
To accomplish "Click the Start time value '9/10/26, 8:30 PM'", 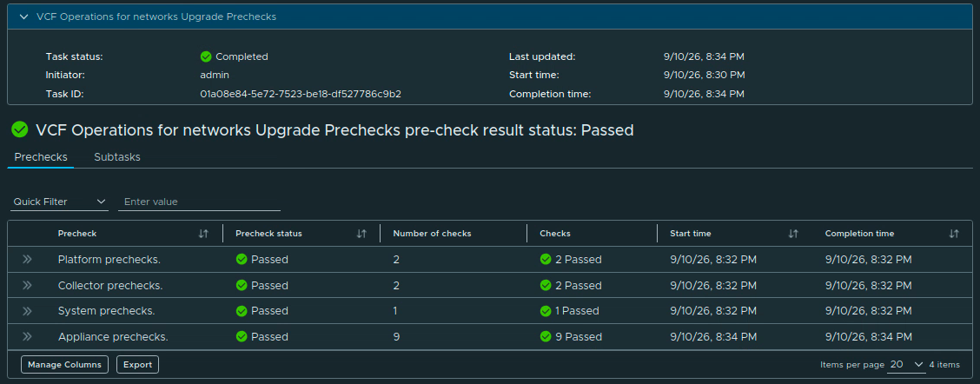I will click(x=704, y=75).
